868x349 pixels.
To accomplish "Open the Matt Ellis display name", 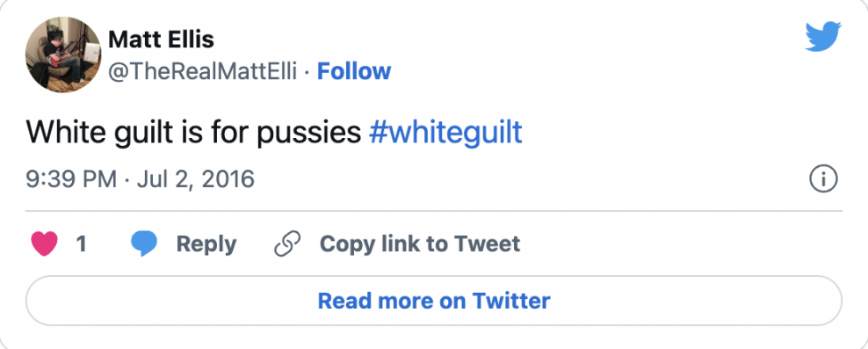I will coord(161,40).
